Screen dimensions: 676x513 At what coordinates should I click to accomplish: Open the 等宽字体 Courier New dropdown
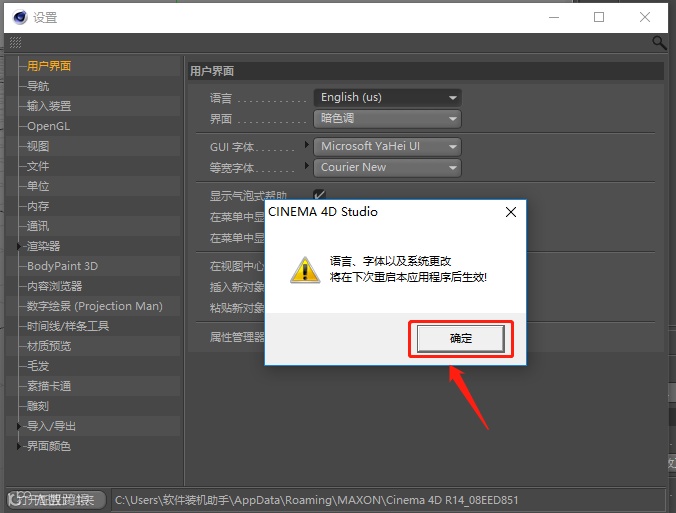click(388, 167)
